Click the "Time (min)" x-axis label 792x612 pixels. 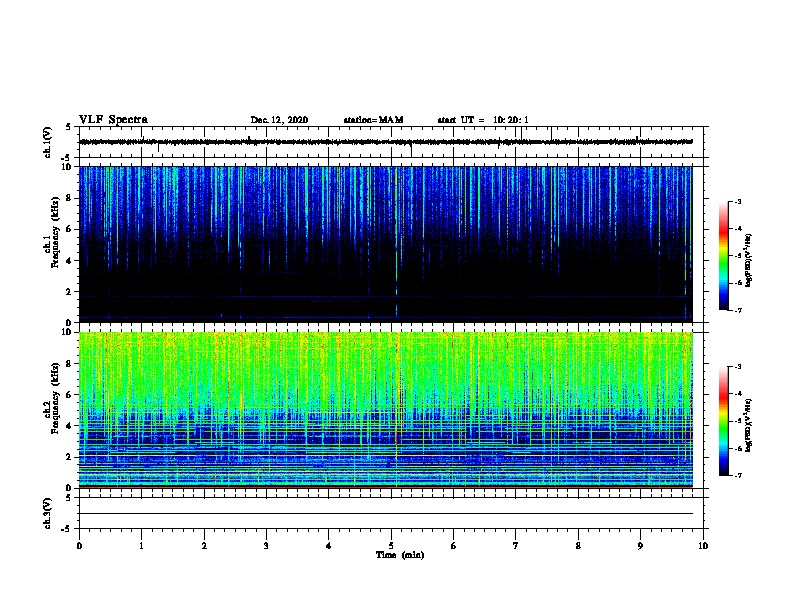point(400,555)
